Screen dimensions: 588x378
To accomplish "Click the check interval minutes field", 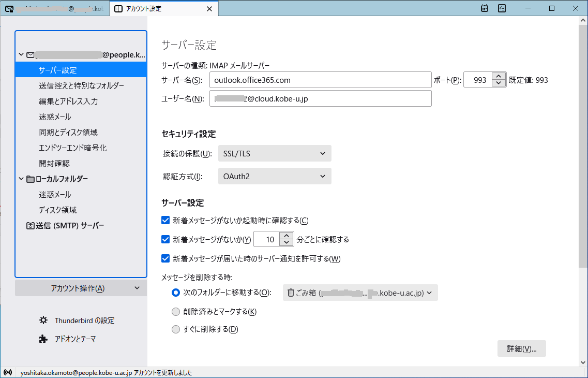I will [x=267, y=239].
